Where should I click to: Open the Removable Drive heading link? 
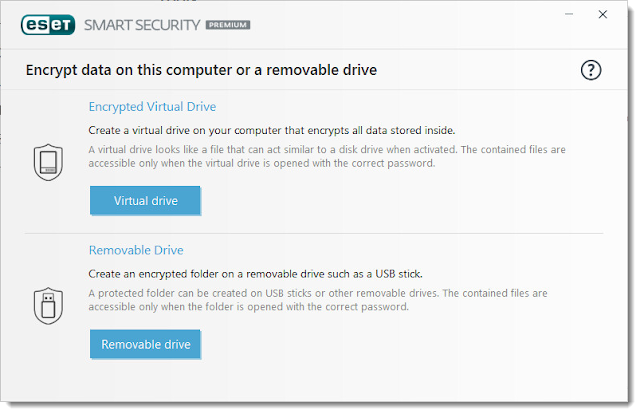[136, 250]
